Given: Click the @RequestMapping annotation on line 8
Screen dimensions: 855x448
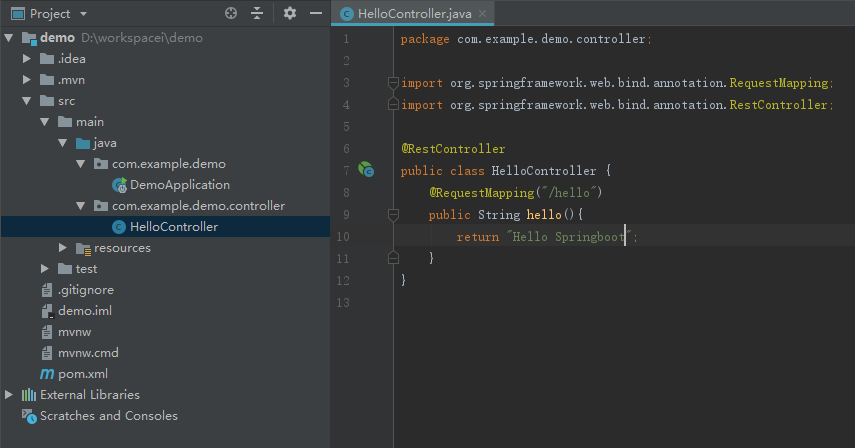Looking at the screenshot, I should [x=481, y=193].
